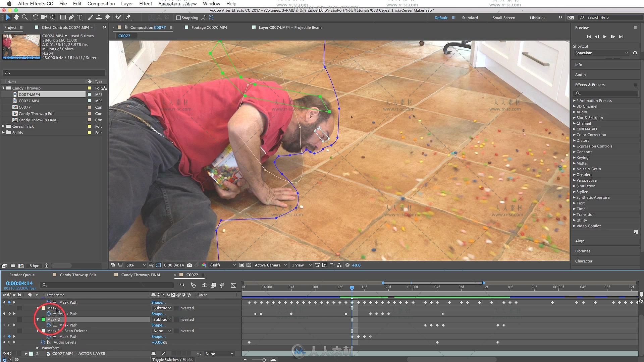Viewport: 644px width, 362px height.
Task: Toggle Switches / Modes column button
Action: tap(173, 360)
